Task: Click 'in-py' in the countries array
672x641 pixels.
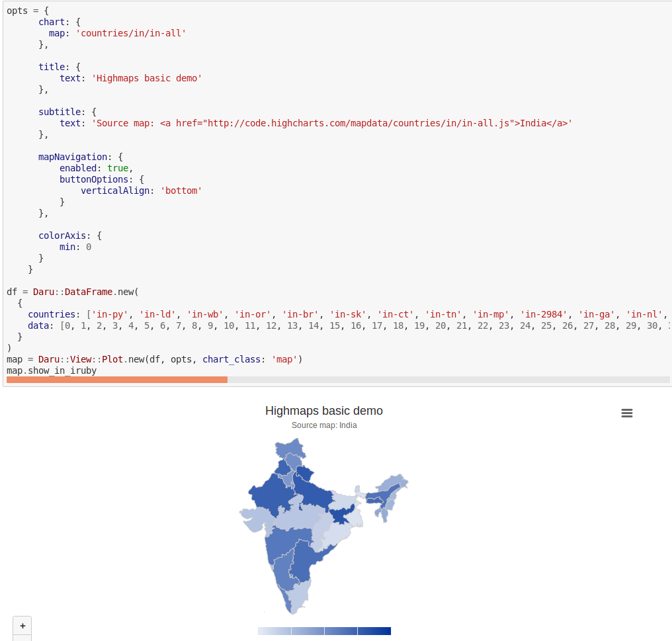Action: pos(110,314)
